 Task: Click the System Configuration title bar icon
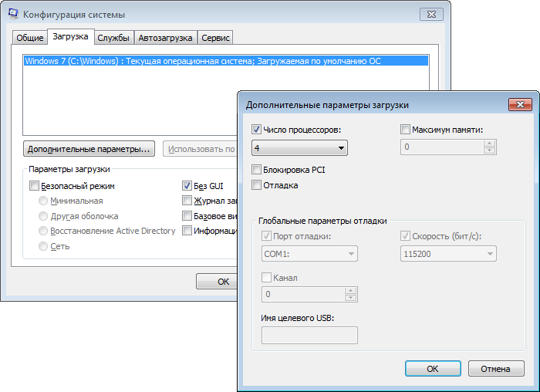pyautogui.click(x=13, y=14)
